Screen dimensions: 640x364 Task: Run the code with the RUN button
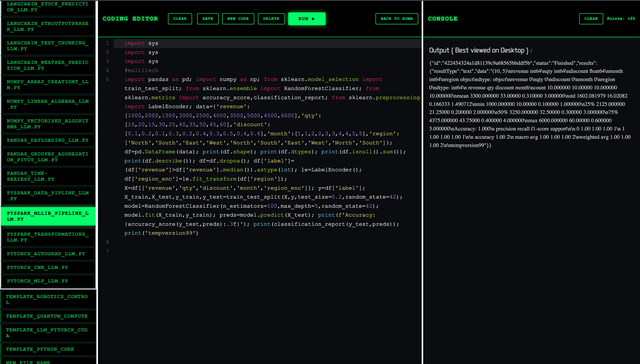tap(307, 19)
